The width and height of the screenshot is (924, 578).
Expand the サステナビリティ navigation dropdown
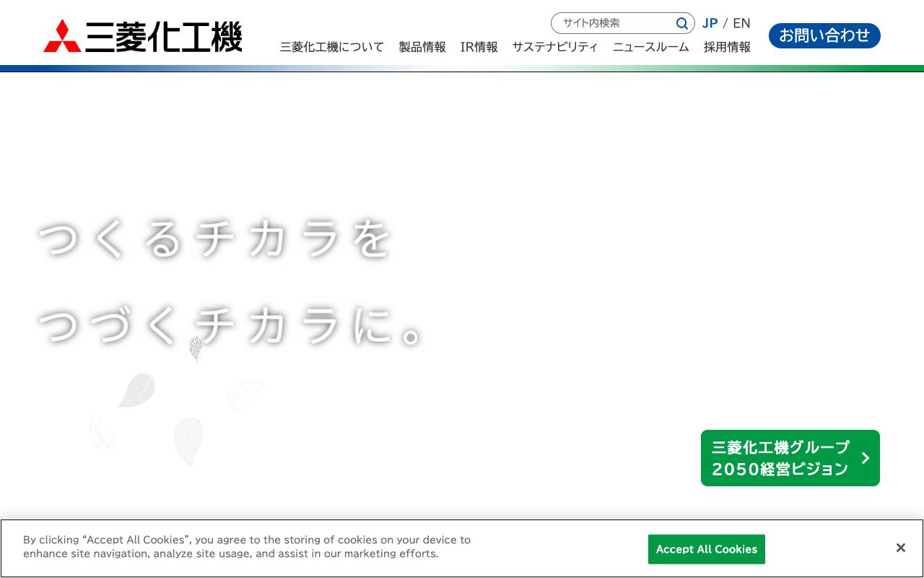click(555, 47)
